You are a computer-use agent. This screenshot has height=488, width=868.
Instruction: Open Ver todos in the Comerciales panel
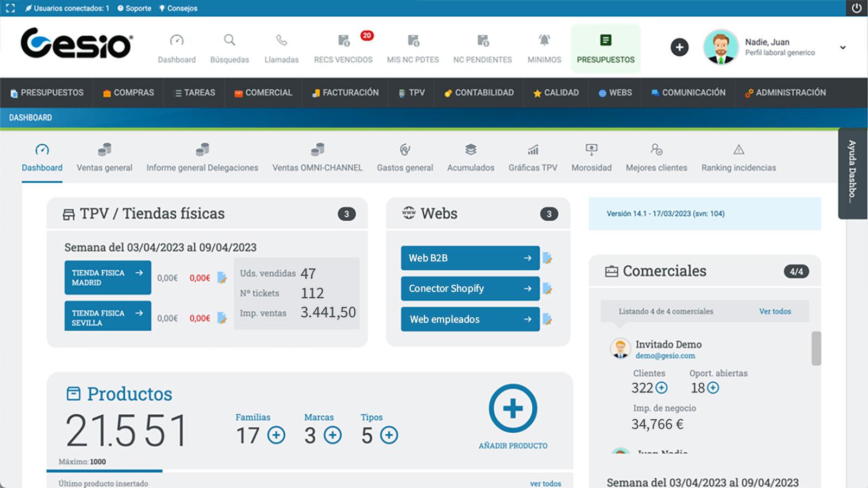click(775, 311)
